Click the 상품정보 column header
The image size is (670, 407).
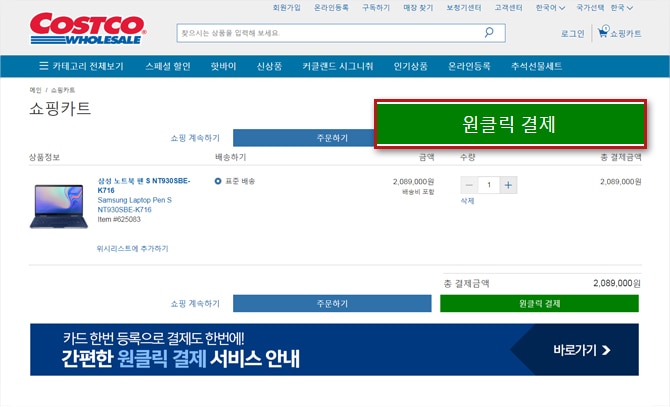[44, 157]
